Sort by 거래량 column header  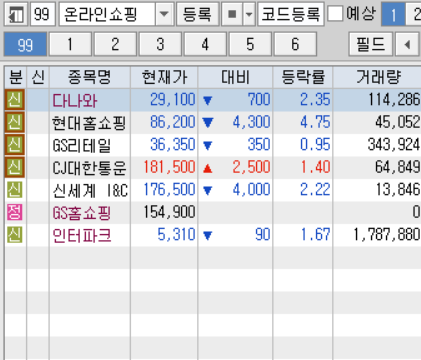tap(377, 77)
